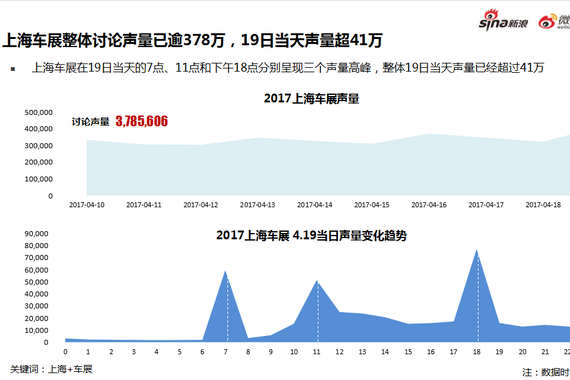Click hour 7 on the x-axis
This screenshot has height=380, width=570.
(x=225, y=352)
